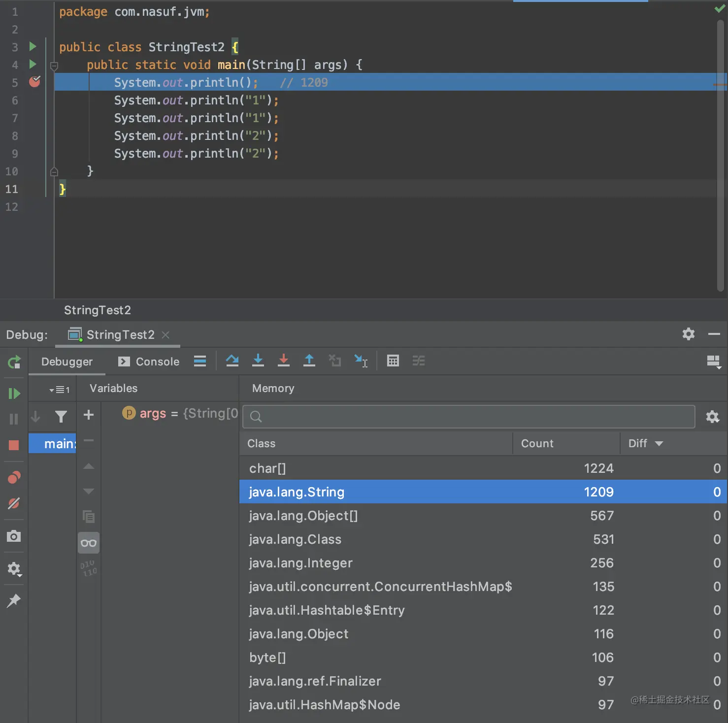
Task: Open the frames thread selector dropdown
Action: pos(59,390)
